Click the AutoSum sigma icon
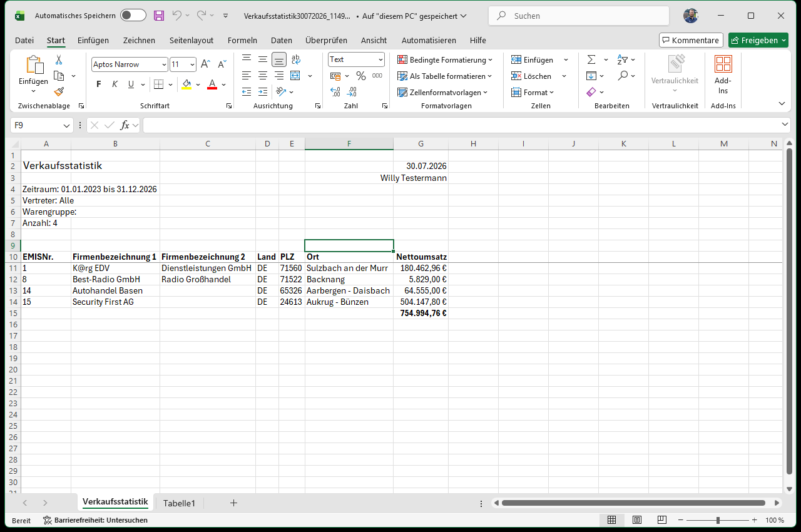 click(591, 59)
